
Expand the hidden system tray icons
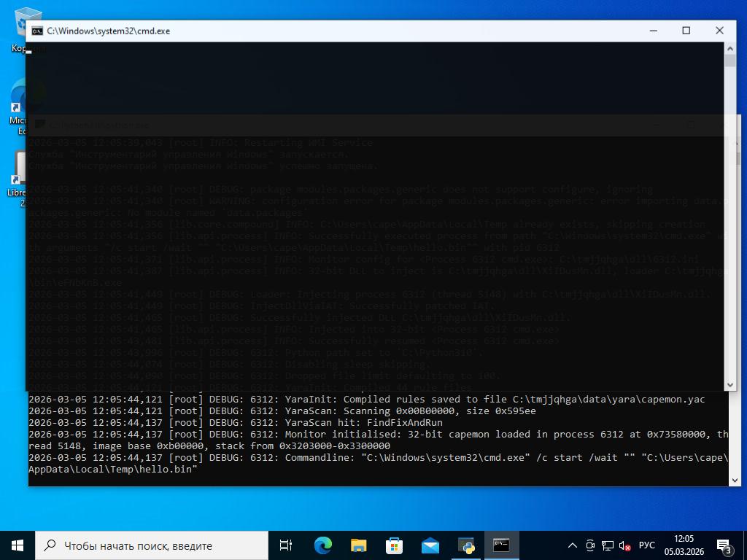coord(573,545)
